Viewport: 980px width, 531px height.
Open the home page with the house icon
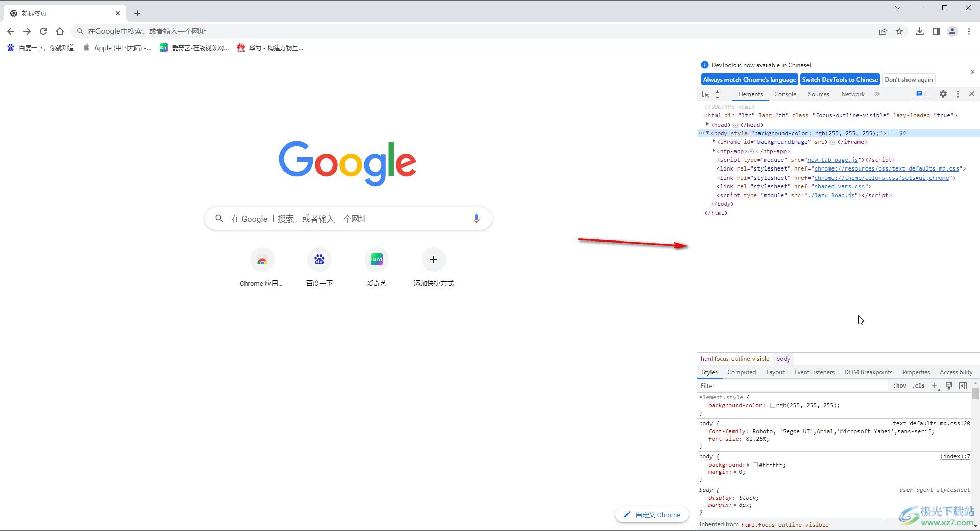tap(60, 31)
